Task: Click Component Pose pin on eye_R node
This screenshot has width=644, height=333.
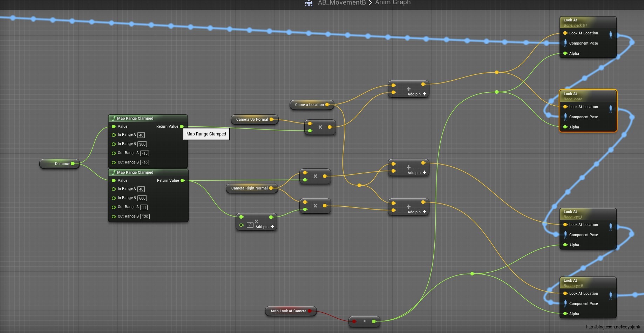Action: (565, 304)
